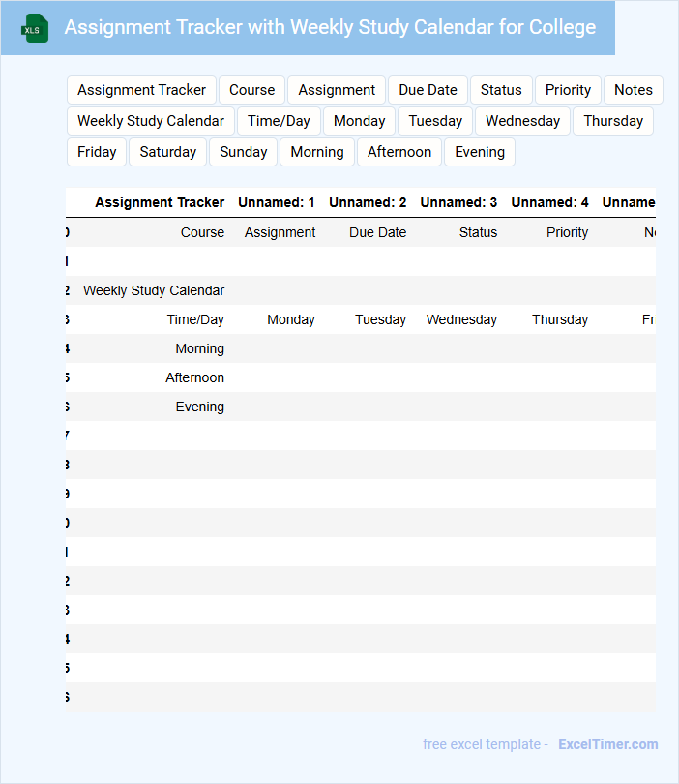Click the Weekly Study Calendar tag

tap(150, 121)
